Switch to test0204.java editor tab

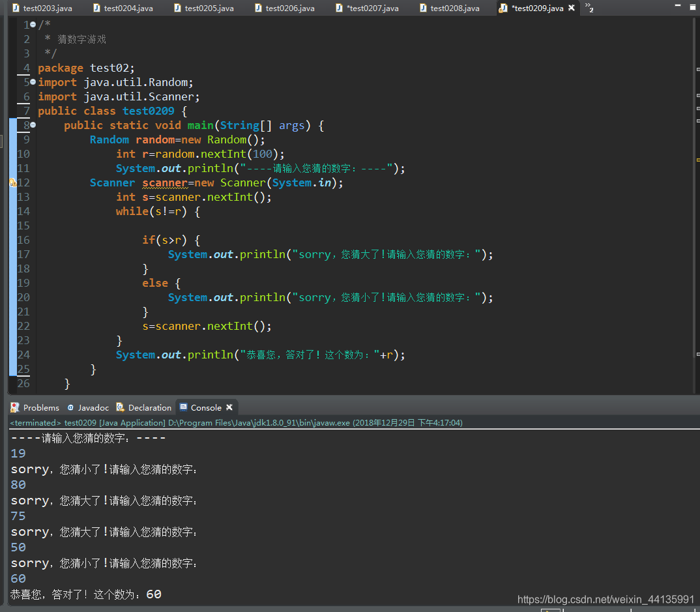tap(123, 8)
